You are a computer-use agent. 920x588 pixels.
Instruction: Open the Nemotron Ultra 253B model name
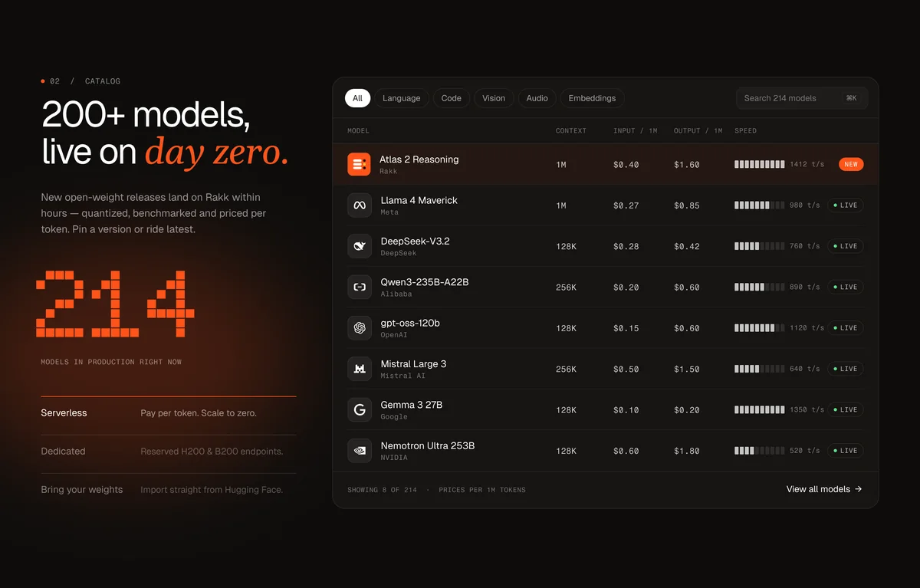point(428,445)
